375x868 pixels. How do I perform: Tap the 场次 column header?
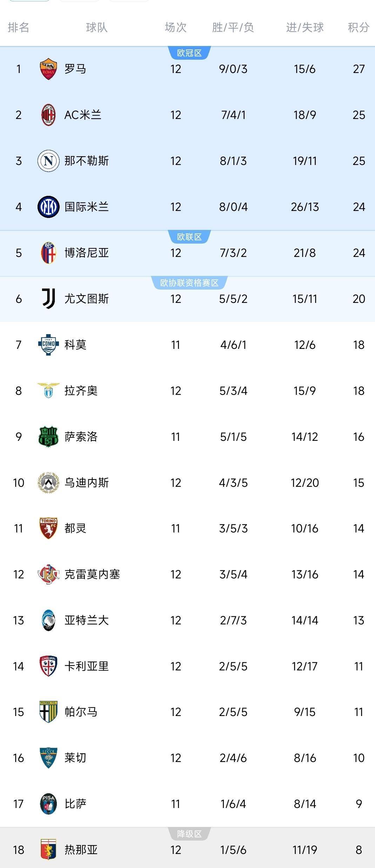click(x=175, y=27)
